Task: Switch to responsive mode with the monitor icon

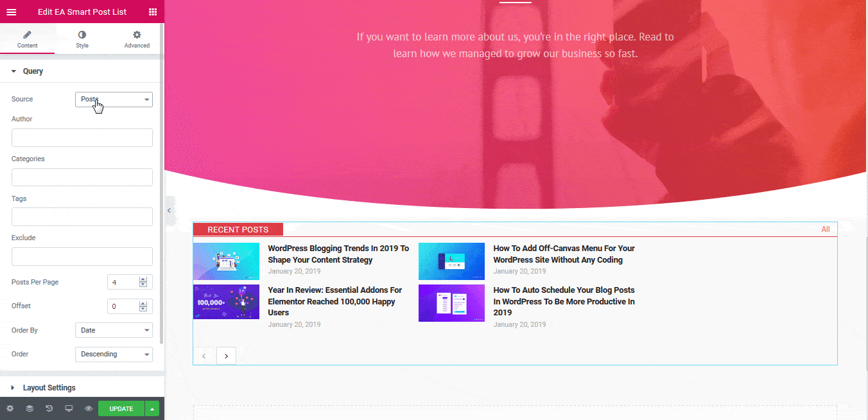Action: (x=69, y=408)
